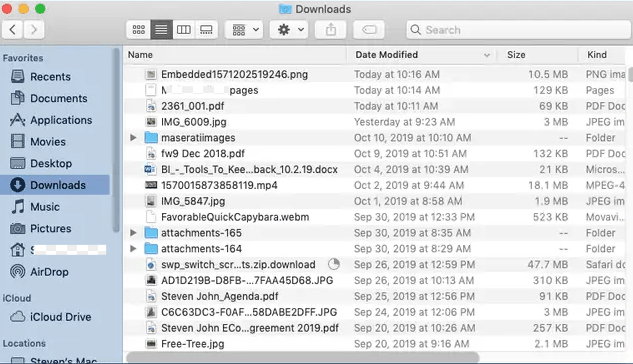Image resolution: width=633 pixels, height=364 pixels.
Task: Open Movies in the sidebar
Action: click(55, 142)
